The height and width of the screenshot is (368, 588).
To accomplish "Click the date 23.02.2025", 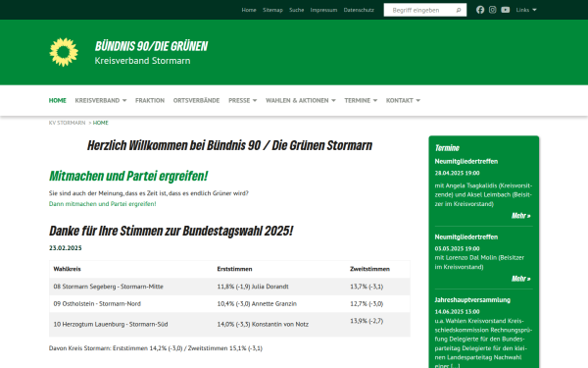I will coord(66,248).
